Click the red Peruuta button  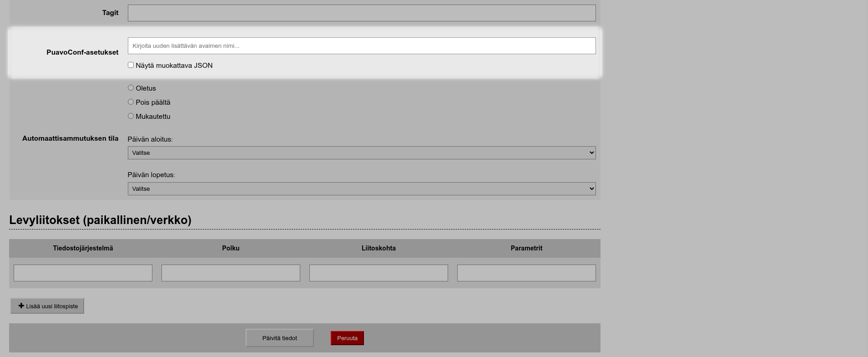pyautogui.click(x=347, y=338)
